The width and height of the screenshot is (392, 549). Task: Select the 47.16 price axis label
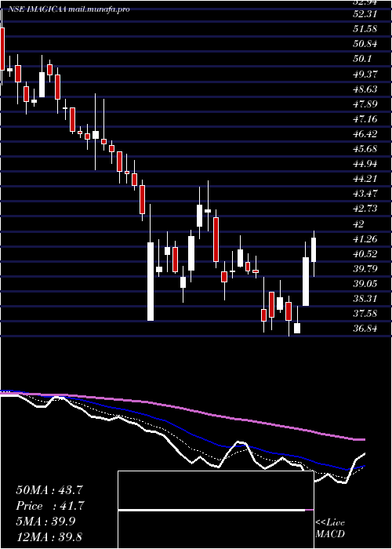point(365,119)
